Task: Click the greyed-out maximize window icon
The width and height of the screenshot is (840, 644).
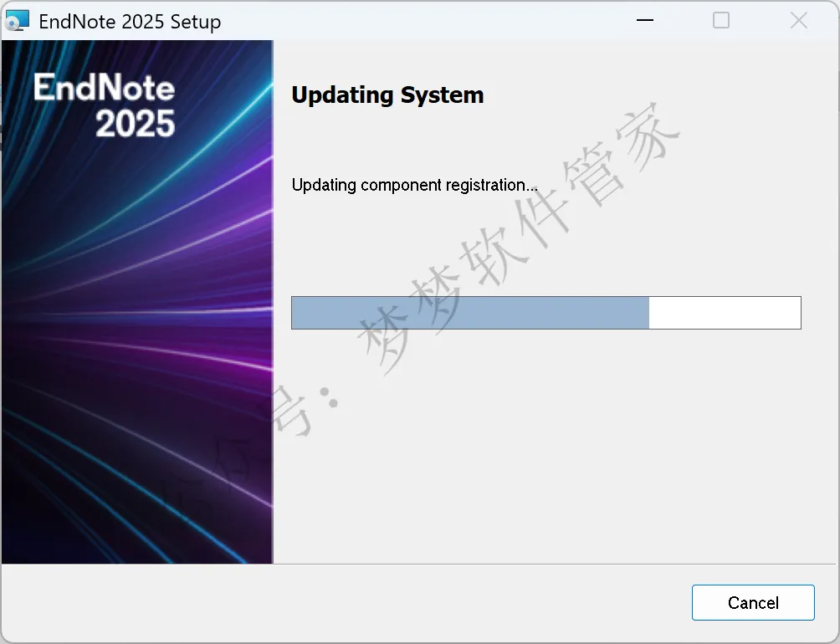Action: point(721,20)
